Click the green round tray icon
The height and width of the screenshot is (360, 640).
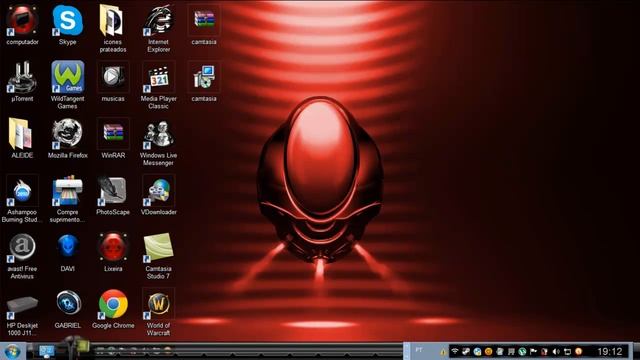pyautogui.click(x=522, y=351)
